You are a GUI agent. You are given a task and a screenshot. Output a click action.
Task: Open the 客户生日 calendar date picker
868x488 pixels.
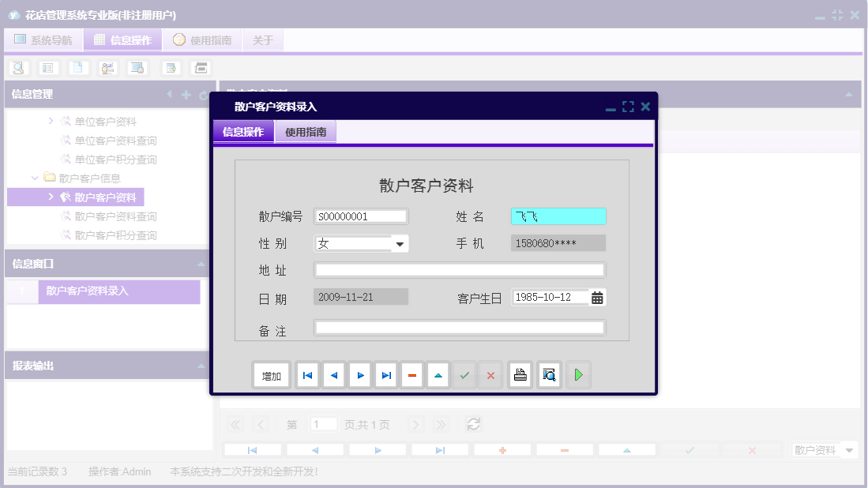tap(596, 297)
